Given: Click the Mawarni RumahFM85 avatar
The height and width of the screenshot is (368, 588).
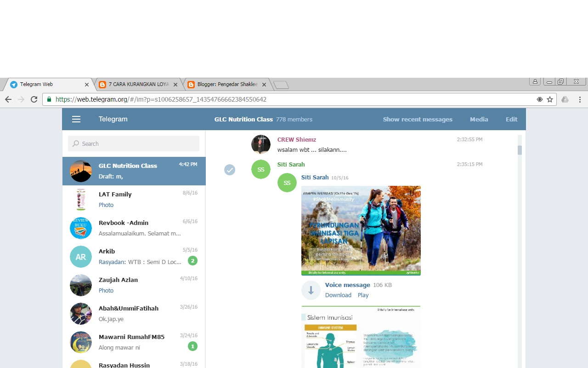Looking at the screenshot, I should tap(81, 342).
